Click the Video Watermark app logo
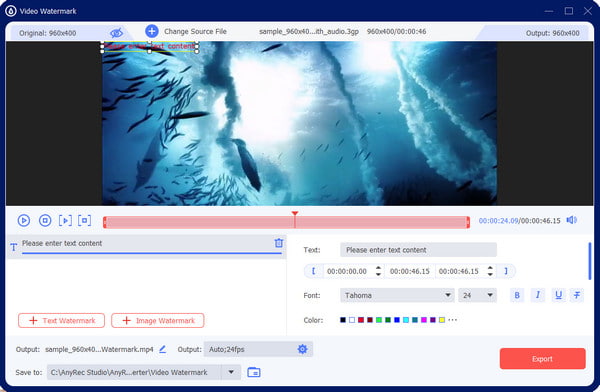The image size is (600, 392). click(x=11, y=11)
